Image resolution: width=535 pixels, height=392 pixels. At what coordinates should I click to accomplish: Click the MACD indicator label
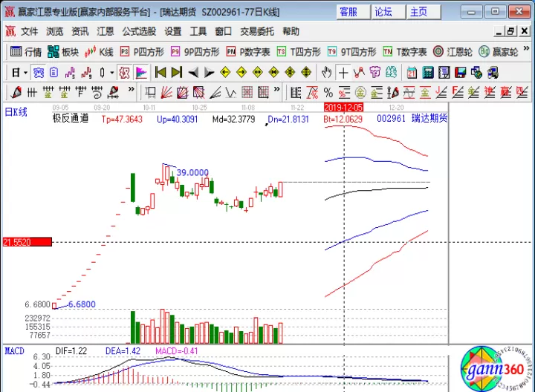[x=14, y=350]
